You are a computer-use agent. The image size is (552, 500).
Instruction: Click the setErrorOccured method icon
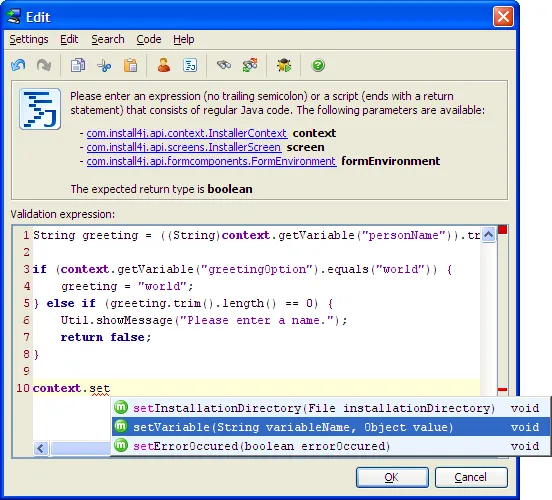point(121,445)
